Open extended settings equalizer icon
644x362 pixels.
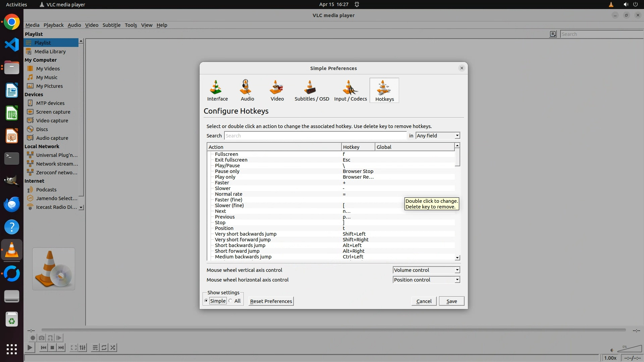click(83, 348)
